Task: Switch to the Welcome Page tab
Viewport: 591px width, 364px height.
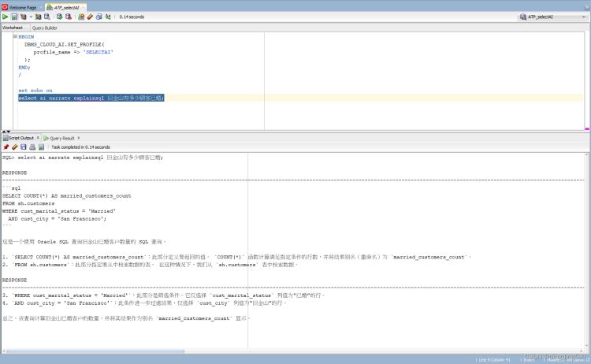Action: coord(23,7)
